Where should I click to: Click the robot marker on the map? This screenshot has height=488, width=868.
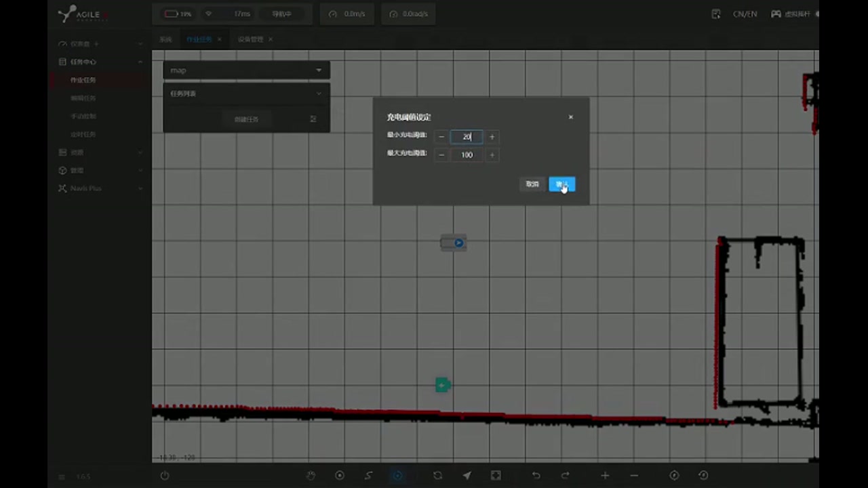(x=454, y=243)
